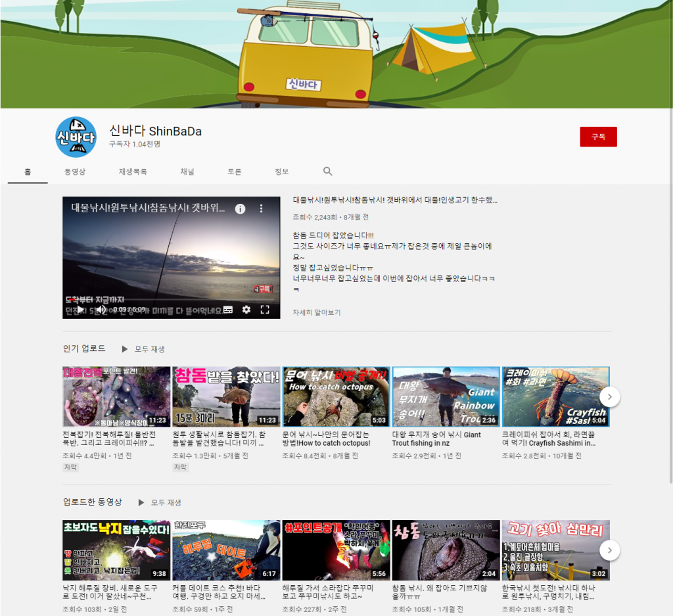Click the red 구독 subscribe button
Image resolution: width=673 pixels, height=616 pixels.
(x=598, y=137)
